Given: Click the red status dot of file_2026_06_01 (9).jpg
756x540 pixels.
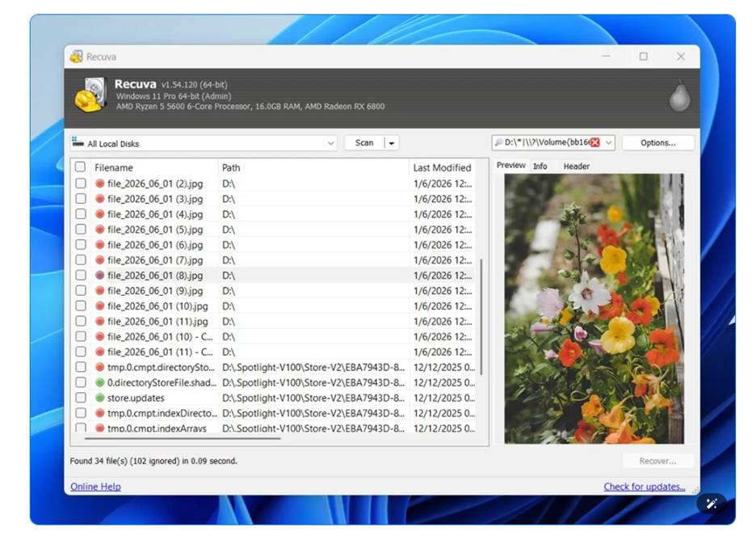Looking at the screenshot, I should pos(100,291).
